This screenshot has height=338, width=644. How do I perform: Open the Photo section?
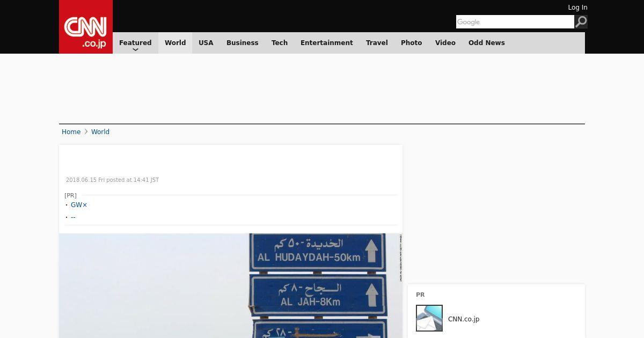(x=411, y=43)
